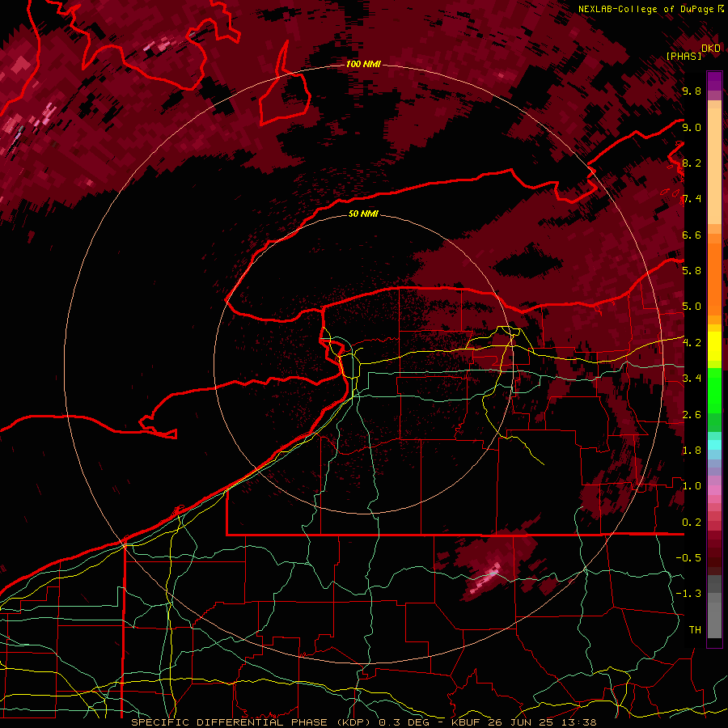
Task: Click the yellow band of the color bar
Action: (x=714, y=346)
